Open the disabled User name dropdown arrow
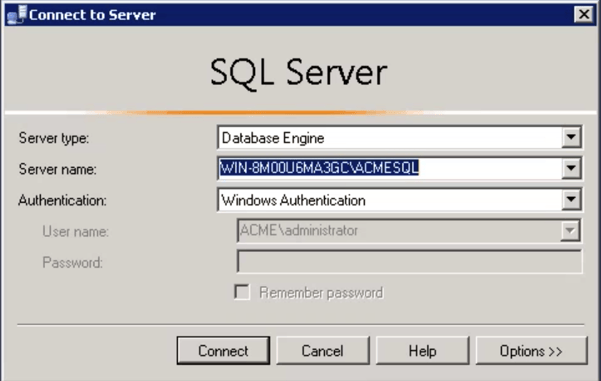This screenshot has height=381, width=601. click(570, 231)
